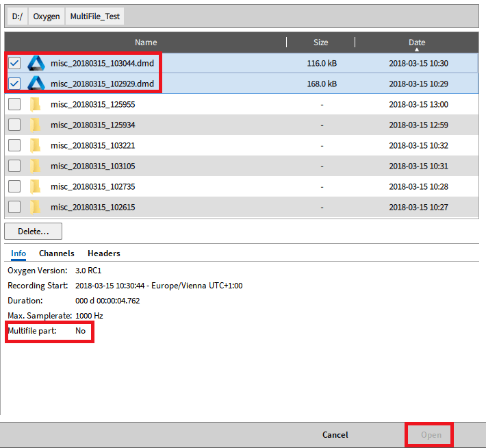Image resolution: width=486 pixels, height=448 pixels.
Task: Click the Cancel button
Action: click(335, 435)
